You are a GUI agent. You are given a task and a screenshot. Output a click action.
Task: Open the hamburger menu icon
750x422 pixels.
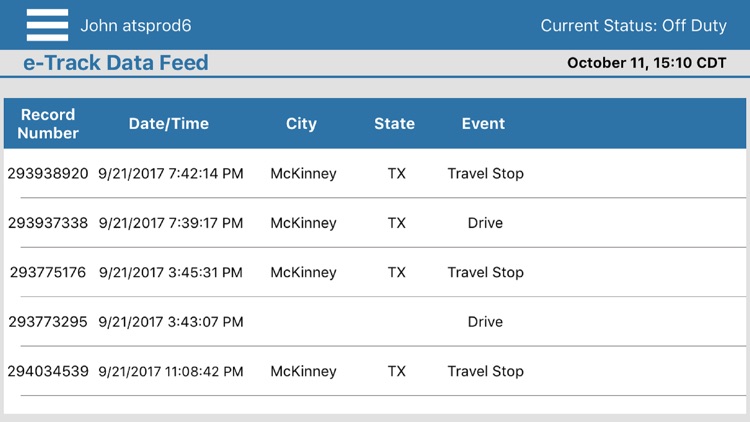(x=47, y=25)
